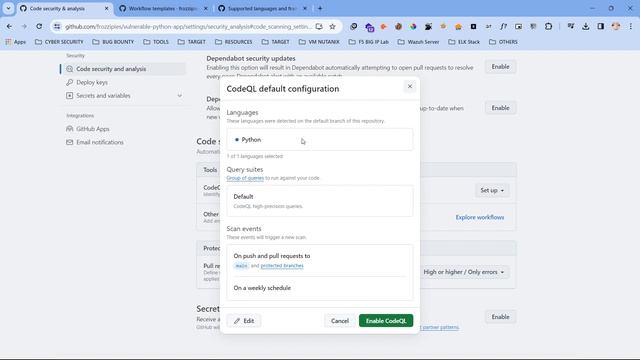Open the CodeQL Set up dropdown
The width and height of the screenshot is (640, 360).
(492, 190)
